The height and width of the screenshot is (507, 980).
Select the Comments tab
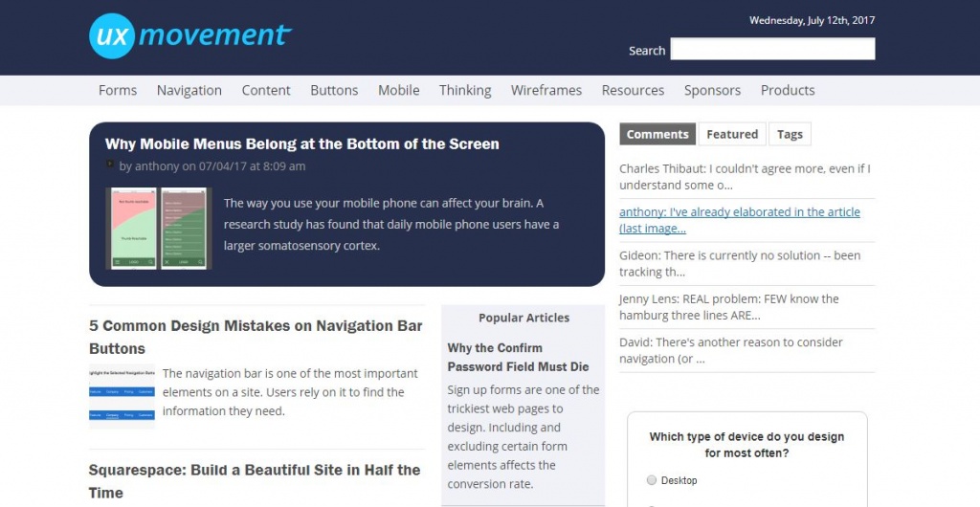[x=657, y=134]
